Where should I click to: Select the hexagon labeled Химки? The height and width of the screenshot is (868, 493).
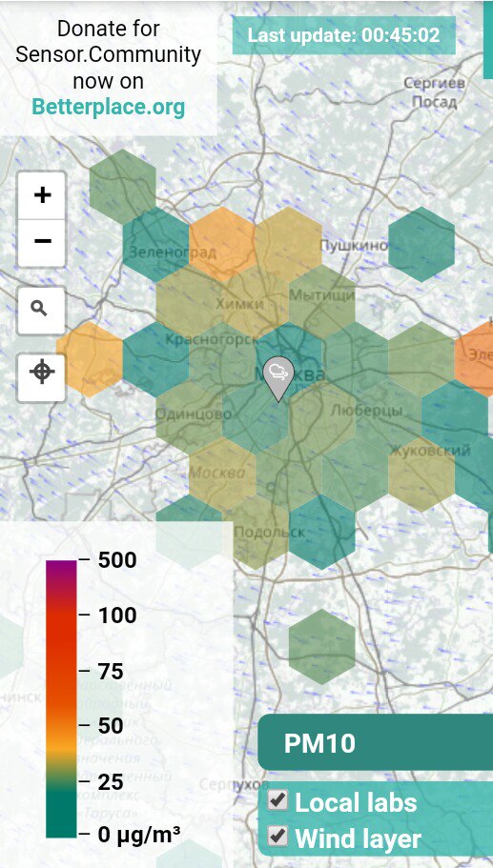[x=256, y=302]
